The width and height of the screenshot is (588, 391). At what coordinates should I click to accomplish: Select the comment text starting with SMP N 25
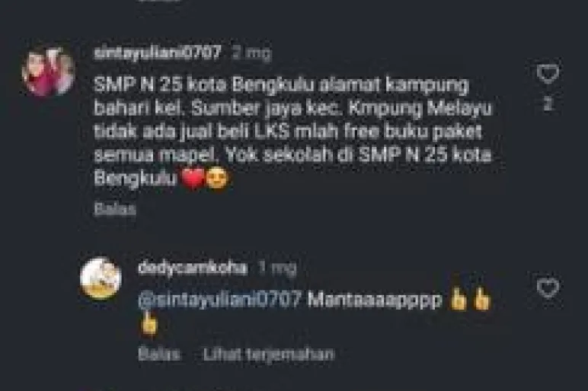pos(293,132)
